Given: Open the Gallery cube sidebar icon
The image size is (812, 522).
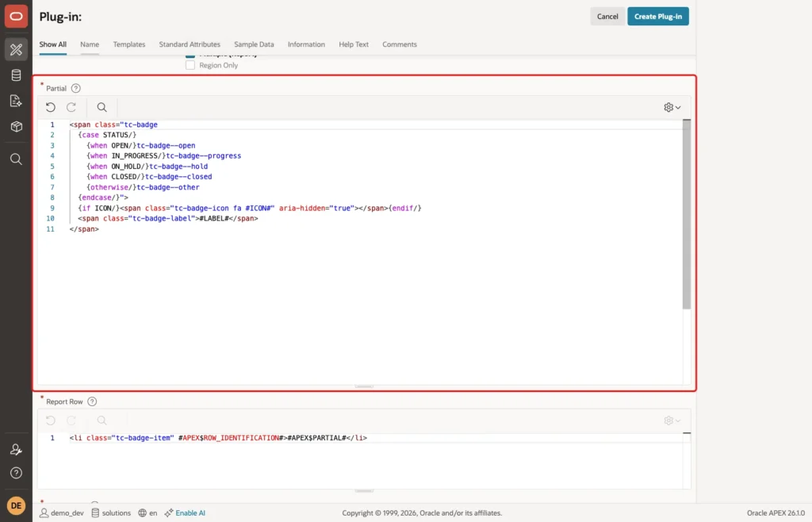Looking at the screenshot, I should (x=16, y=126).
